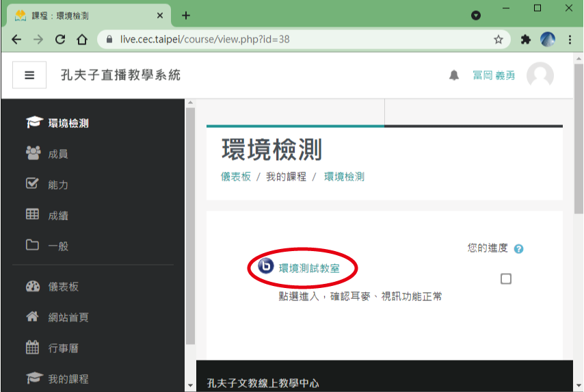Bookmark this page with the star
Image resolution: width=584 pixels, height=392 pixels.
point(499,39)
